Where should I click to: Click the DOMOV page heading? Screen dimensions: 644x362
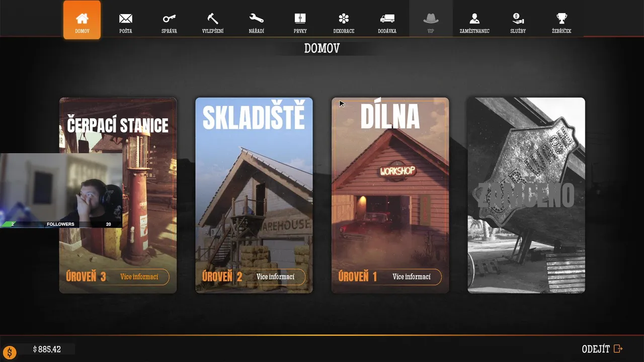[322, 48]
